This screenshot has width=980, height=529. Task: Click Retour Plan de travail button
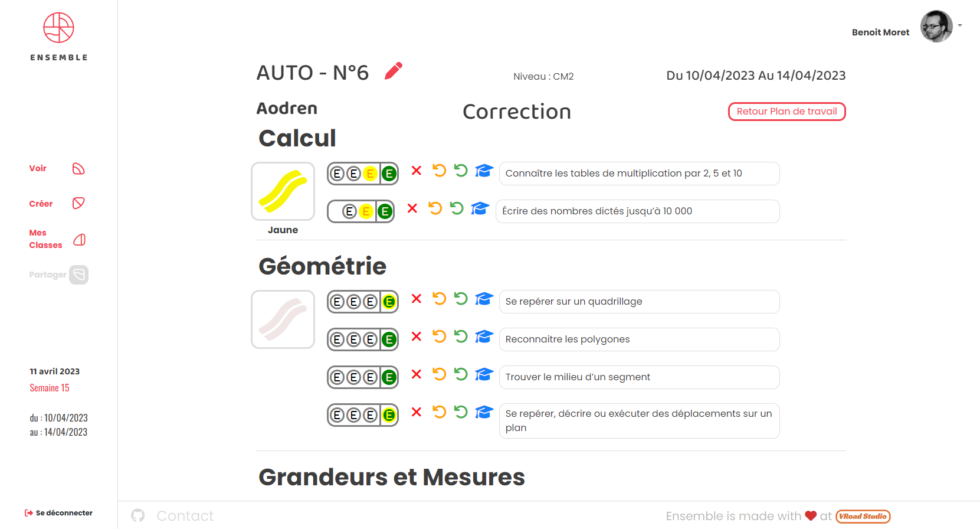pyautogui.click(x=786, y=112)
